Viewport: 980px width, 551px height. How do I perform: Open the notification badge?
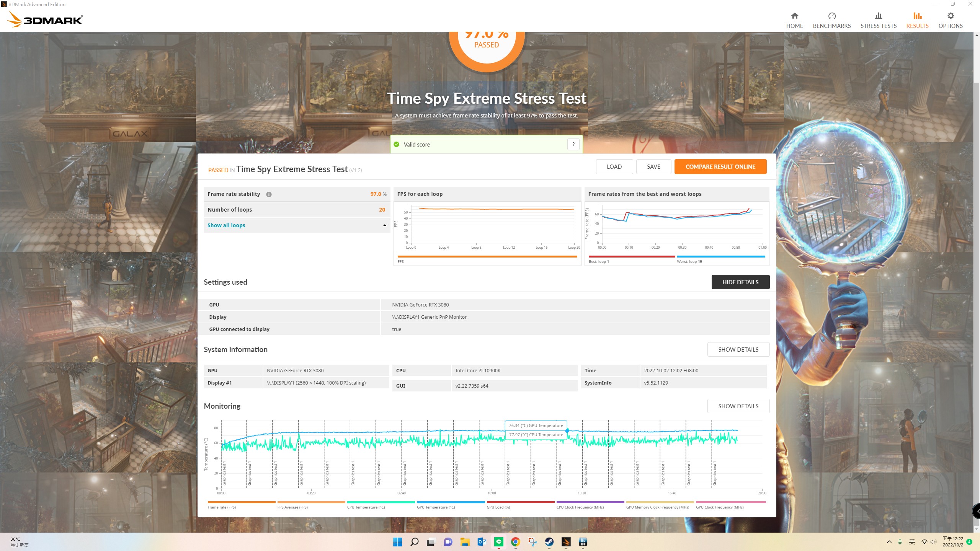coord(969,542)
